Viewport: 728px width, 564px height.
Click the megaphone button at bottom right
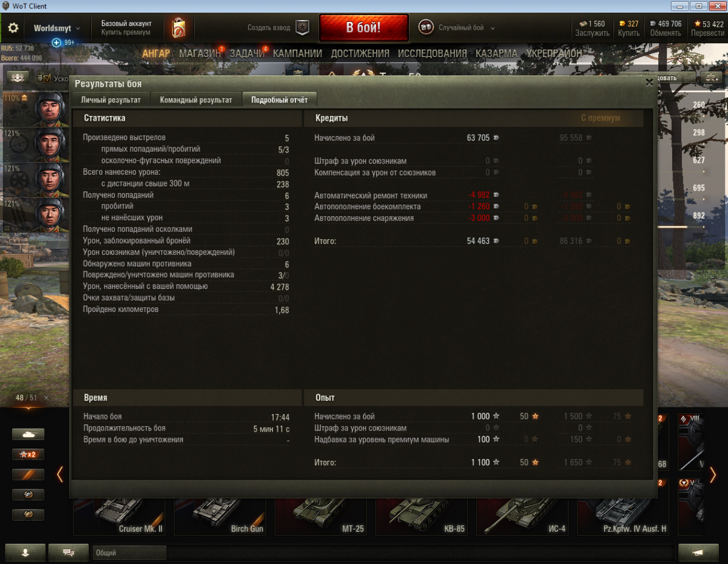point(698,552)
